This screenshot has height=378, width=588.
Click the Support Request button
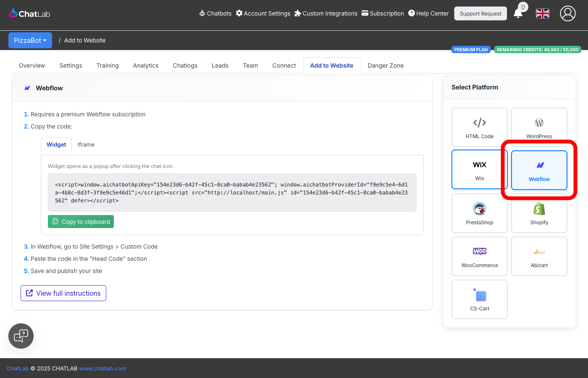tap(480, 13)
